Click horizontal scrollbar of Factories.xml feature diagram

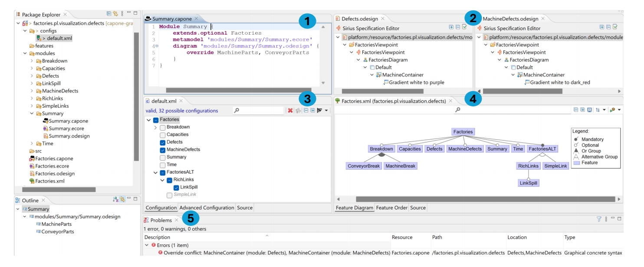(x=485, y=199)
